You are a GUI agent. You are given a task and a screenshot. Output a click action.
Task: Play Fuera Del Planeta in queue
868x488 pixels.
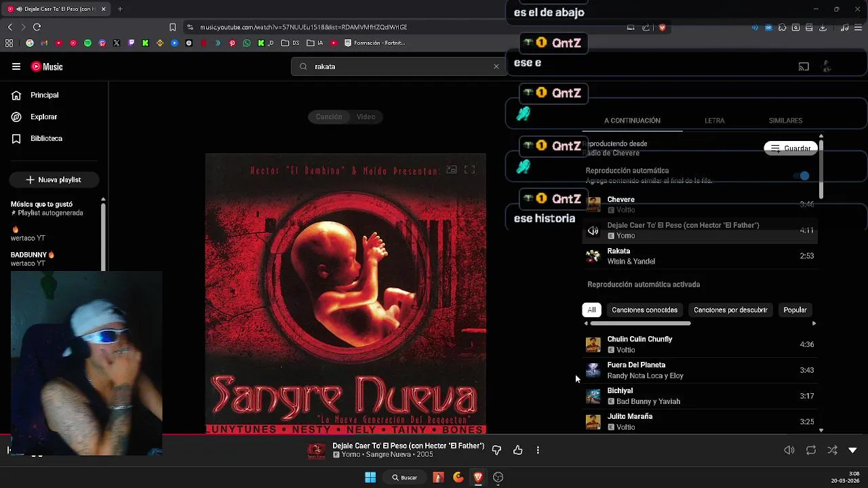pos(701,370)
